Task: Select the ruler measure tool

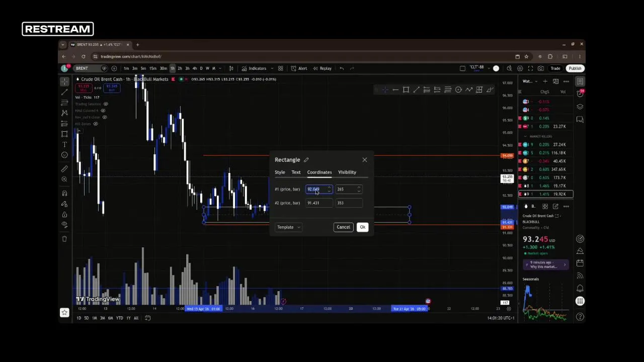Action: pos(64,169)
